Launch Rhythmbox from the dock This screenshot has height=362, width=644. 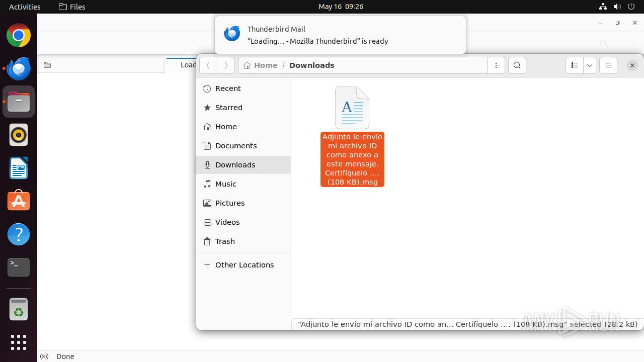pos(19,135)
